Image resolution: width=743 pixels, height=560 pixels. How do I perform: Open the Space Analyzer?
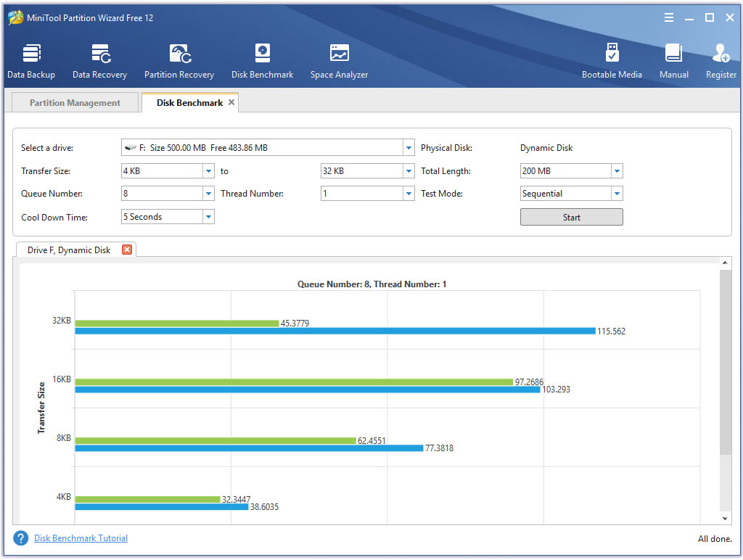pos(339,59)
